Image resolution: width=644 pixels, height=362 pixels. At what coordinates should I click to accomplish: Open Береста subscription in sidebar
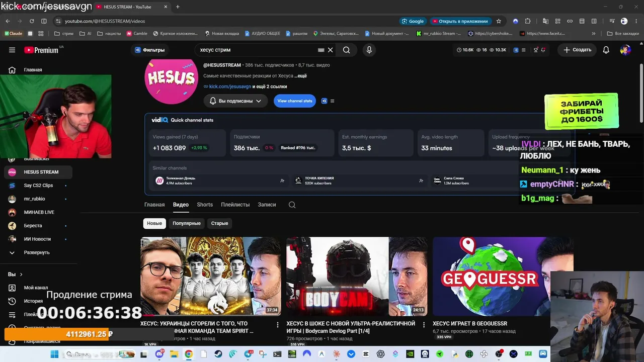tap(38, 226)
